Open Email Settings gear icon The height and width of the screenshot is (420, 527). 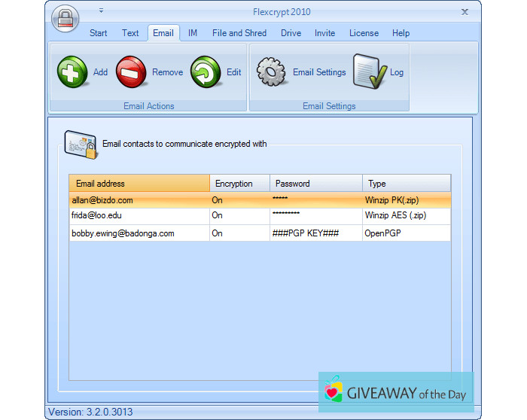272,72
